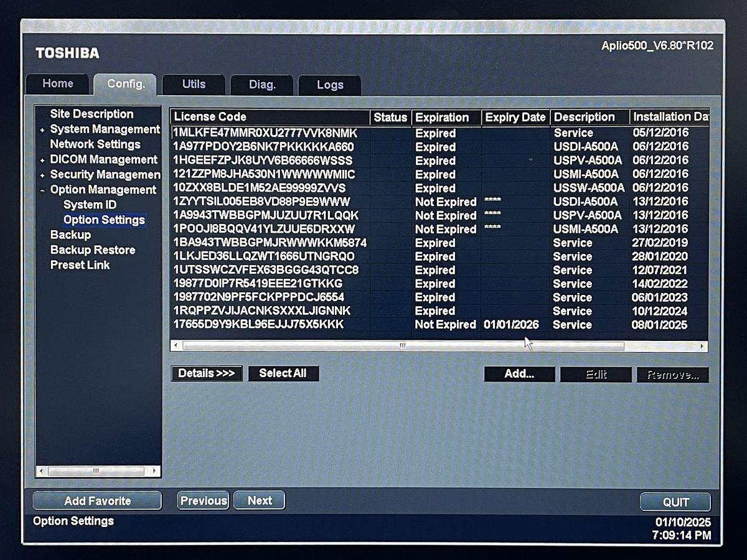The width and height of the screenshot is (747, 560).
Task: Select System ID in the tree
Action: click(x=90, y=205)
